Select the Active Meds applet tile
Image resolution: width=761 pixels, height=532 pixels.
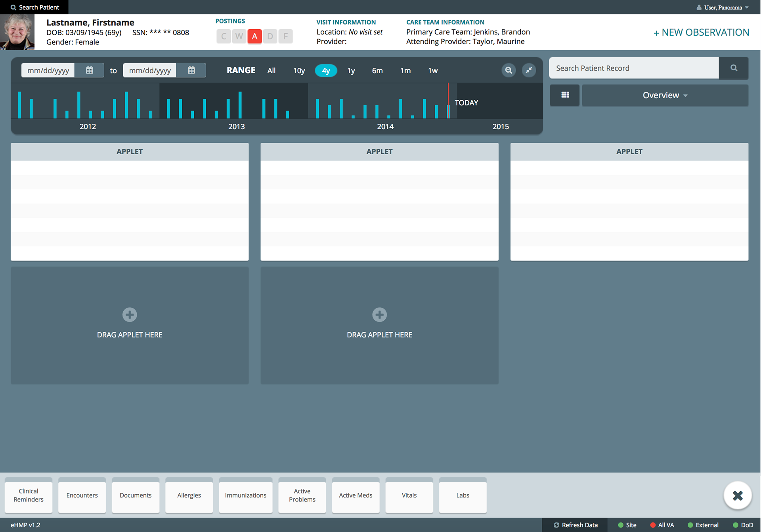point(356,496)
